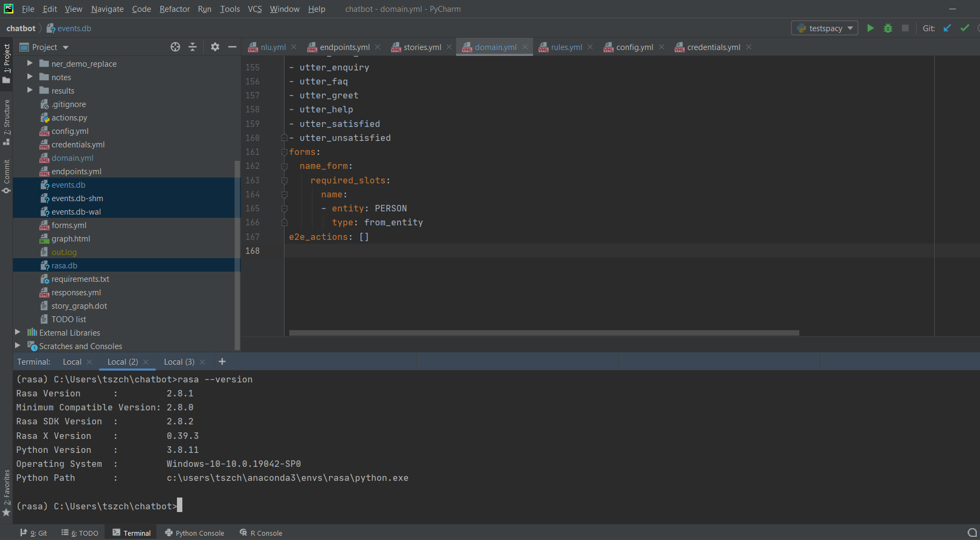Screen dimensions: 980x540
Task: Add a new terminal tab
Action: click(x=222, y=361)
